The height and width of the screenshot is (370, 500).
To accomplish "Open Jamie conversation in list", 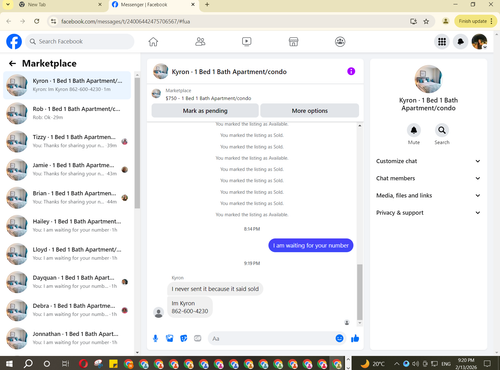I will pyautogui.click(x=67, y=169).
